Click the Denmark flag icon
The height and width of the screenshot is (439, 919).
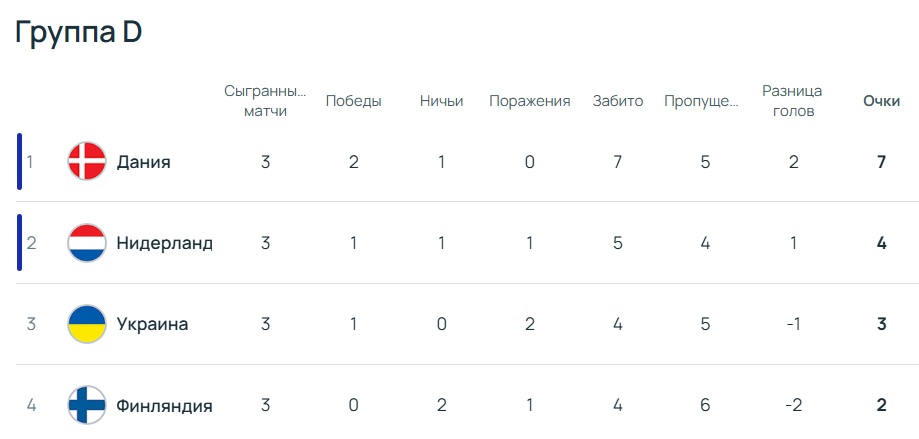pyautogui.click(x=87, y=162)
